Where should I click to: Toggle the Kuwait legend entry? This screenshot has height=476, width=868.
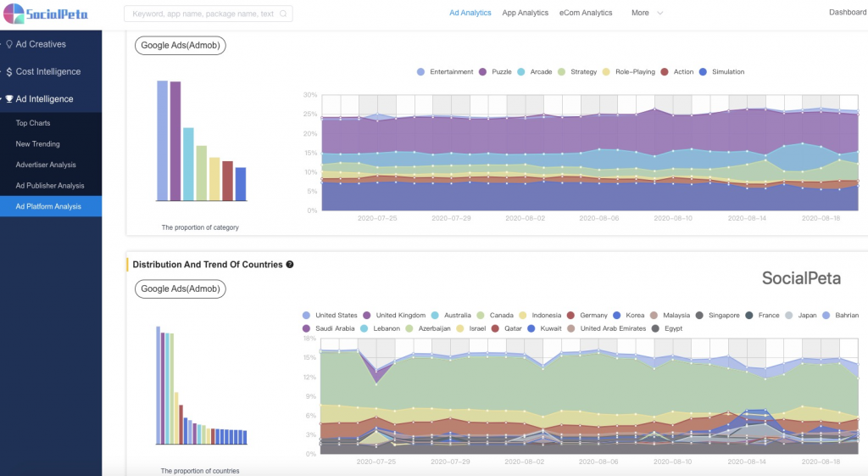(545, 328)
